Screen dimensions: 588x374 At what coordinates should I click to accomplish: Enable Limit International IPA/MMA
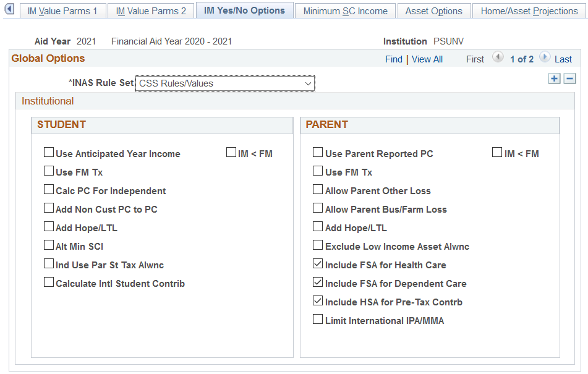coord(318,319)
